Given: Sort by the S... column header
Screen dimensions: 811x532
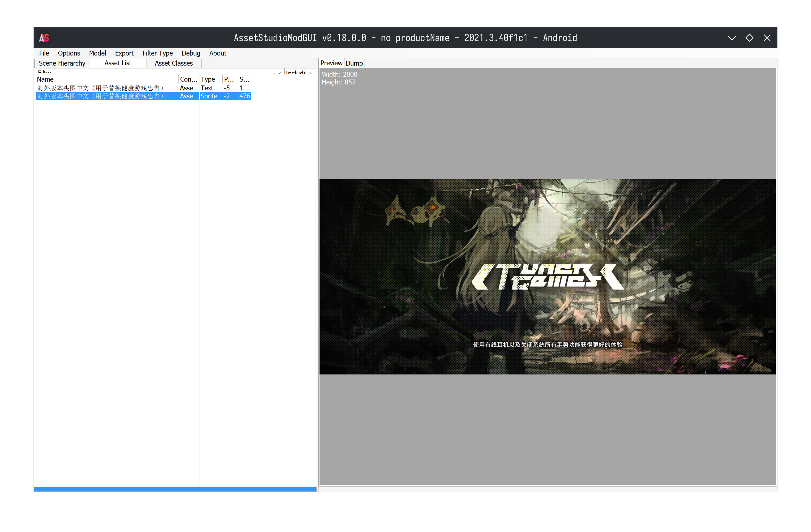Looking at the screenshot, I should [x=244, y=79].
